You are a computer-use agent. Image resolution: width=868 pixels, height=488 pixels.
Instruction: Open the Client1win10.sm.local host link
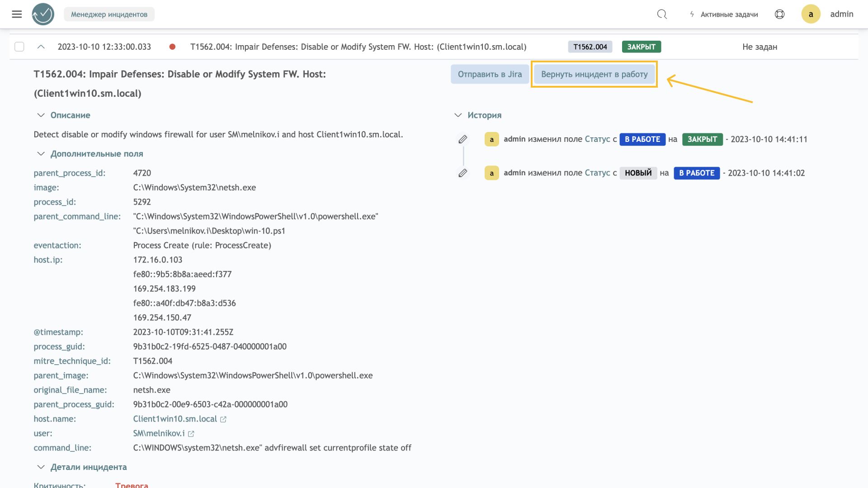point(175,419)
